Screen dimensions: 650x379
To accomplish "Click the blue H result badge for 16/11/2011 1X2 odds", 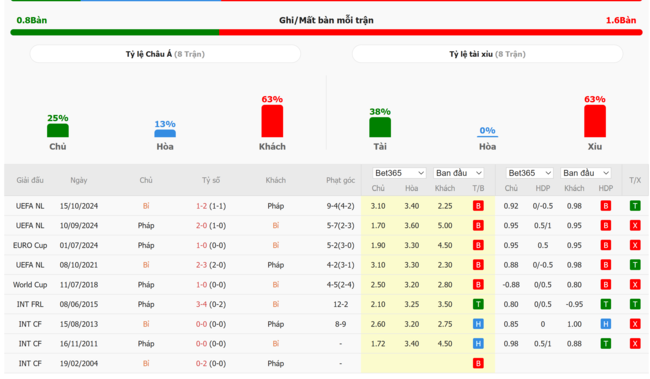I will tap(478, 343).
